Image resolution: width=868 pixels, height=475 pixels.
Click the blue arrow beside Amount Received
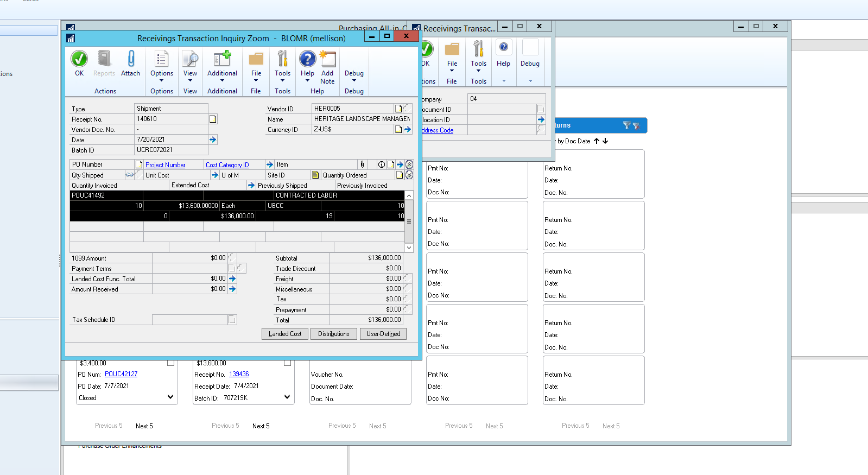(x=232, y=289)
